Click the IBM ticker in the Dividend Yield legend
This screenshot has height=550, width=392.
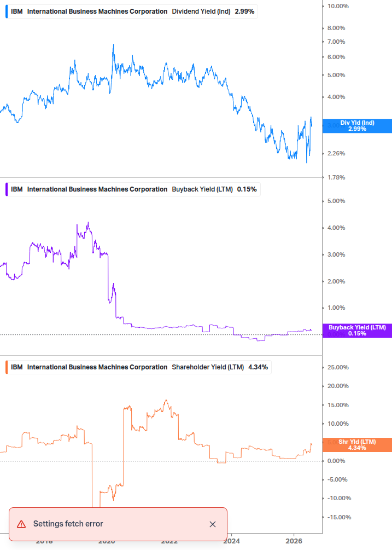point(17,11)
